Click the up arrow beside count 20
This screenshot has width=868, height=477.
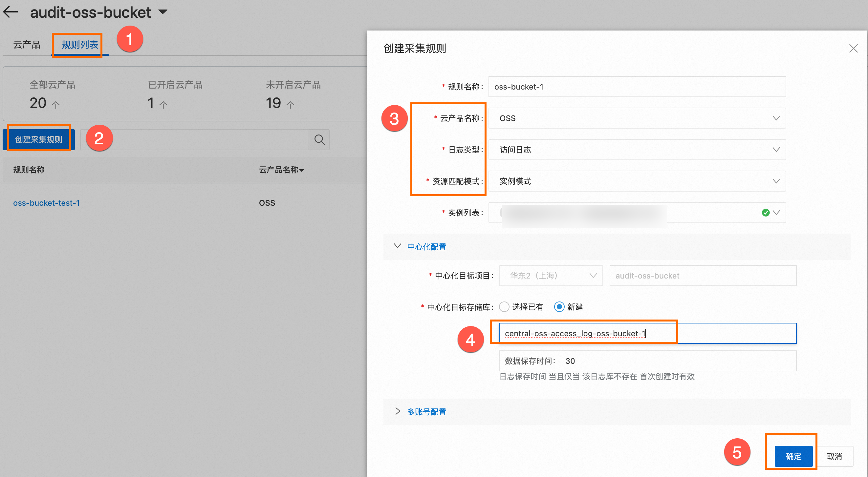(x=55, y=105)
